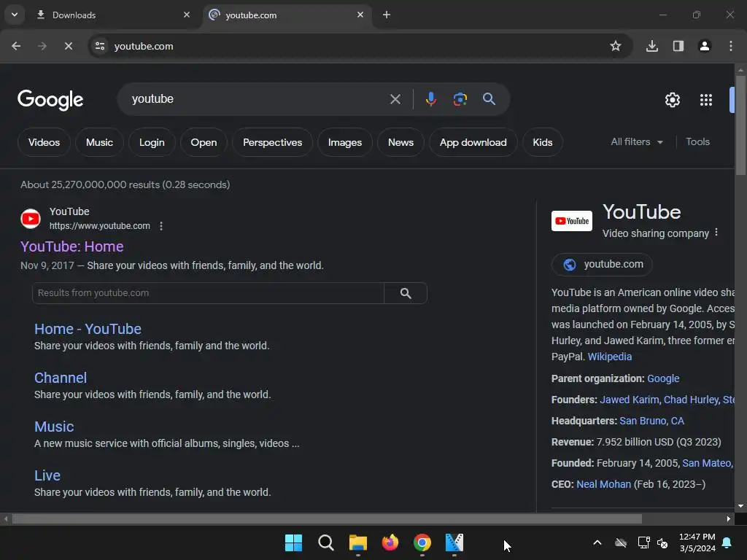Open the Chrome profile menu

705,46
